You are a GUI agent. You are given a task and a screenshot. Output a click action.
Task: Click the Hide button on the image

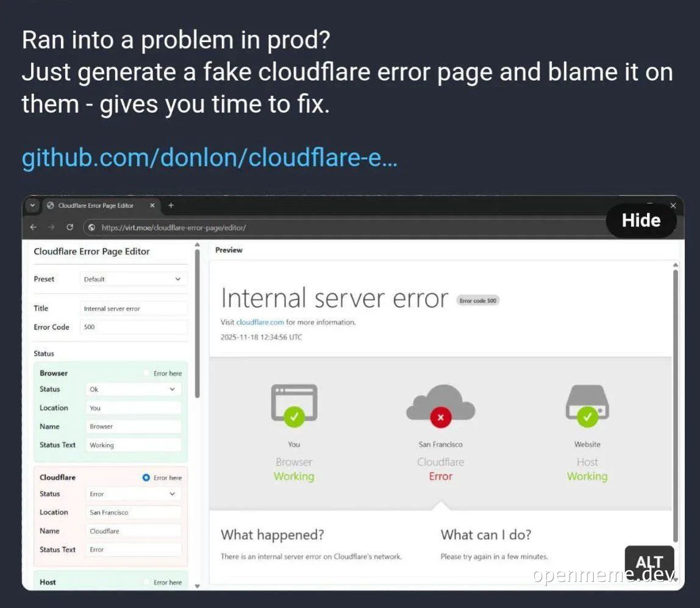pyautogui.click(x=641, y=221)
